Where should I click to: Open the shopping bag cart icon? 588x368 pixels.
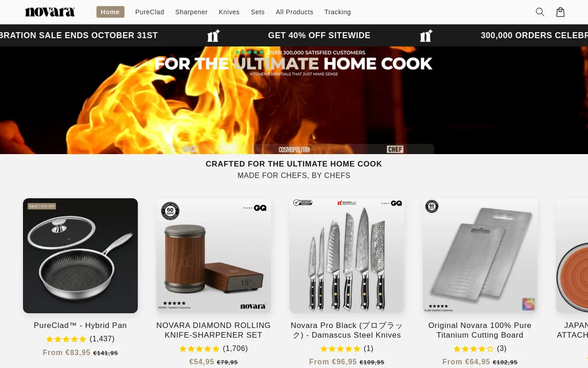[560, 12]
